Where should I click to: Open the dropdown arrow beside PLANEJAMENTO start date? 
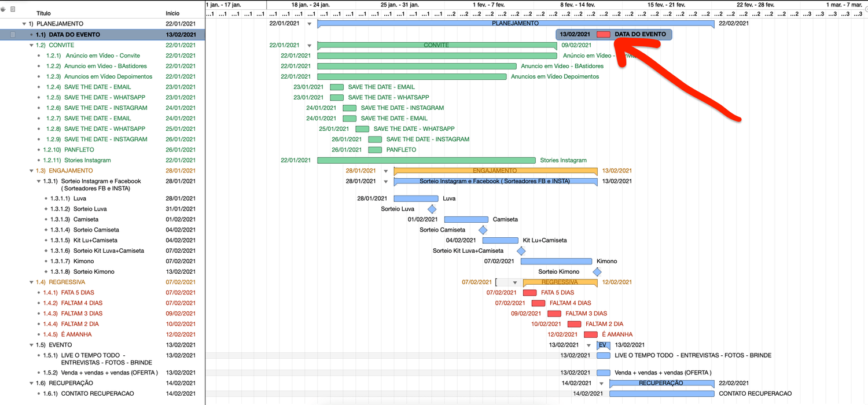tap(310, 24)
